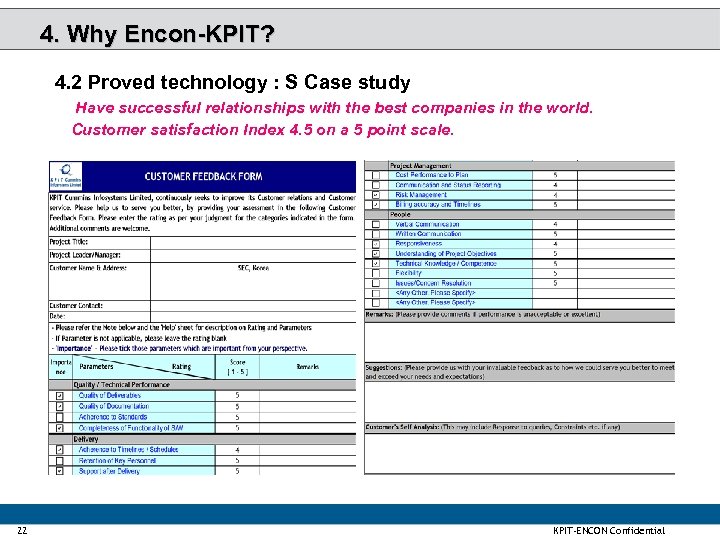Click the 'Retention of Key Personnel' parameter label
720x540 pixels.
117,461
